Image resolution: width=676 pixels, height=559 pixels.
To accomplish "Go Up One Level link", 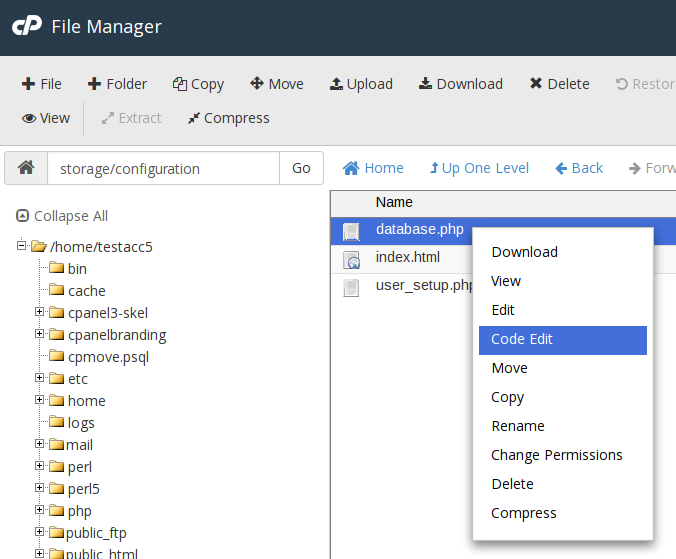I will point(479,168).
